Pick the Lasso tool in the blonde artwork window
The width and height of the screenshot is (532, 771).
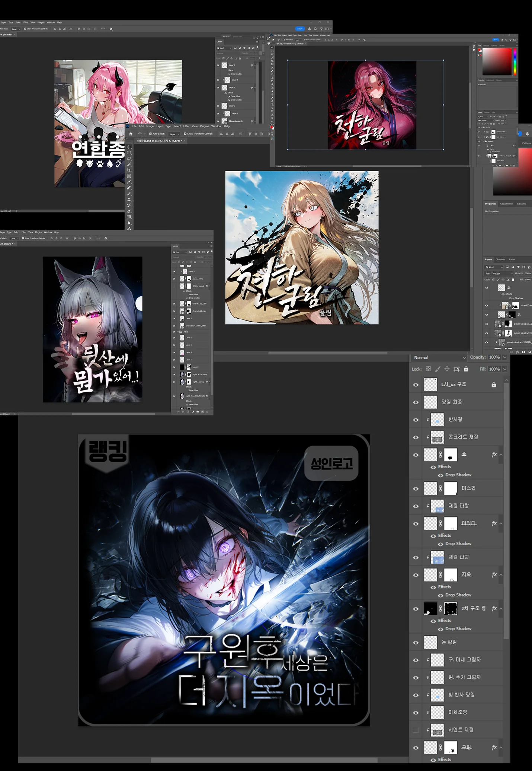[129, 159]
